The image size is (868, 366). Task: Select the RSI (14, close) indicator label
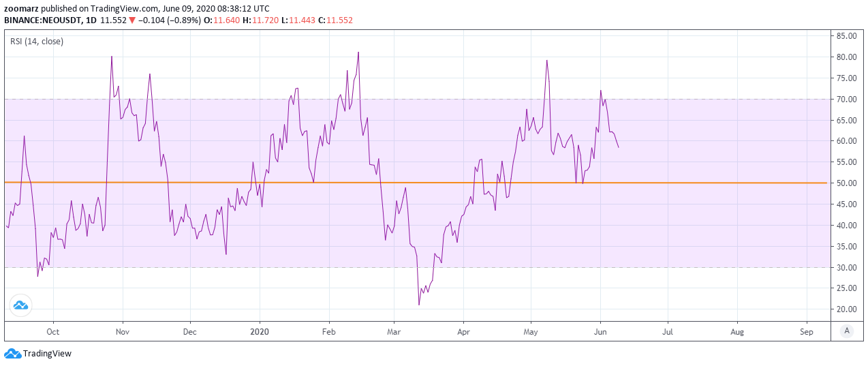point(37,42)
